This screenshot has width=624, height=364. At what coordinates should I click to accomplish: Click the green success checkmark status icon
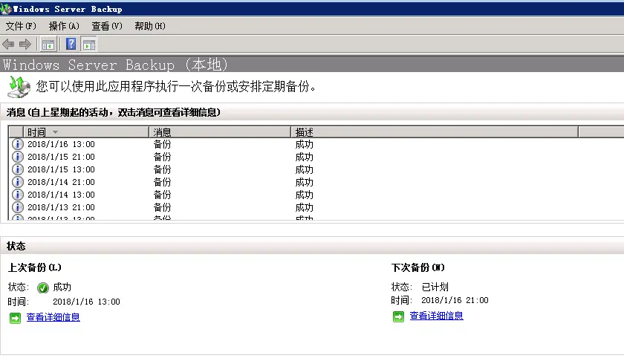tap(43, 287)
